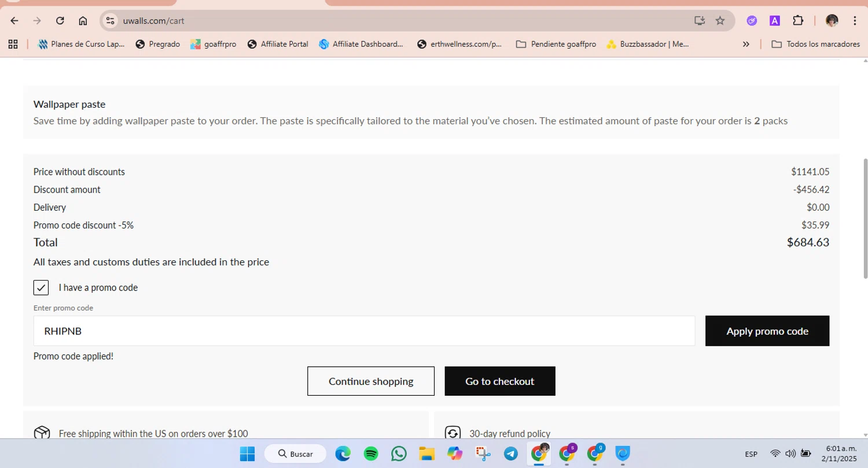Open Copilot from the taskbar
868x468 pixels.
(455, 454)
